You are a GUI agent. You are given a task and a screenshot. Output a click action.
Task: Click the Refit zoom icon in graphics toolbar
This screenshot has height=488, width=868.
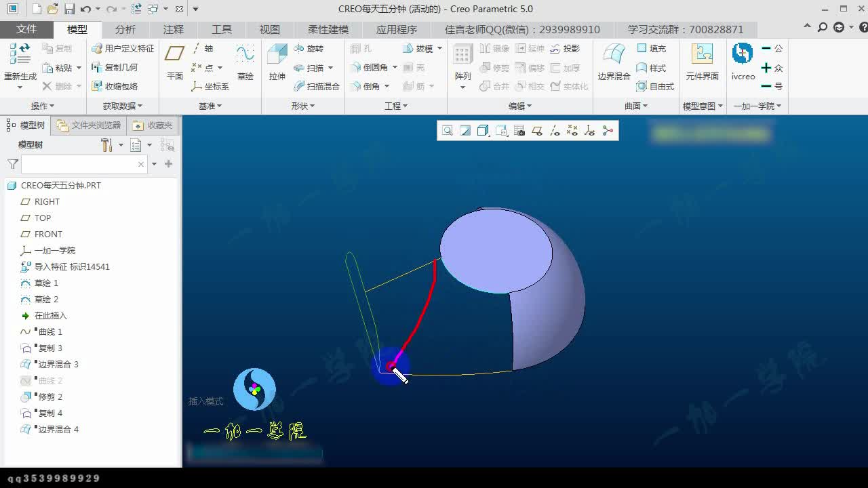448,131
